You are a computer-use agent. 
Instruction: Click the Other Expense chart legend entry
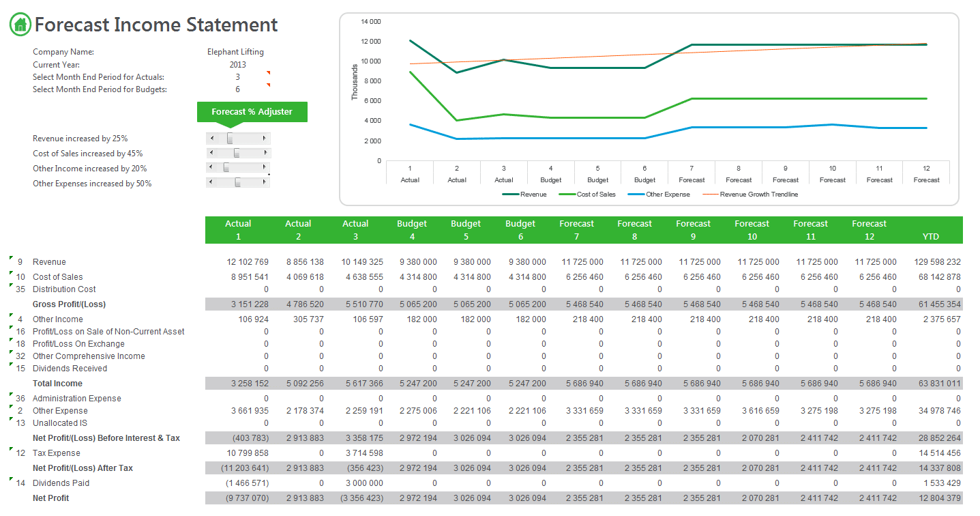(x=659, y=195)
